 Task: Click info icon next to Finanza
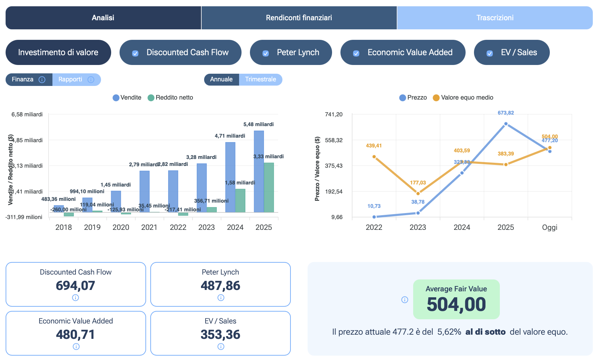[42, 80]
